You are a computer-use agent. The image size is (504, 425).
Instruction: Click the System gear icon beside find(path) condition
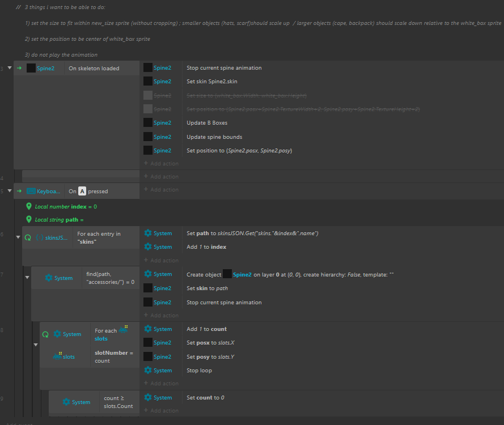[x=49, y=278]
